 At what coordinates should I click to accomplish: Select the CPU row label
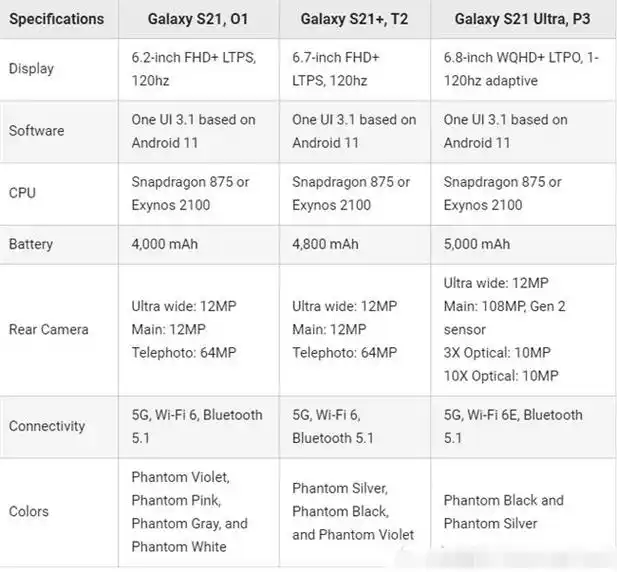coord(22,193)
